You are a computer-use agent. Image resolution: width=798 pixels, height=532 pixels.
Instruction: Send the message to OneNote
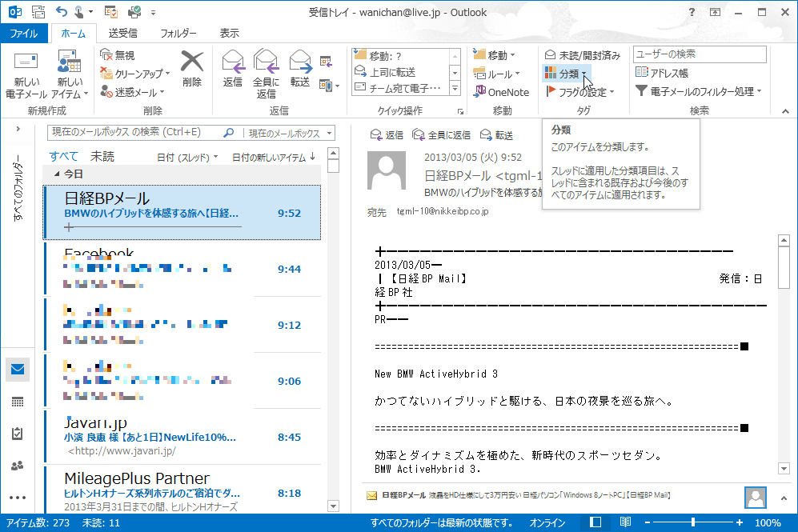point(501,92)
